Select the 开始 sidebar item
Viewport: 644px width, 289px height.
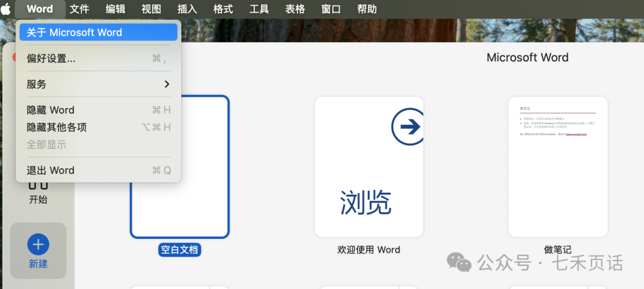[38, 192]
